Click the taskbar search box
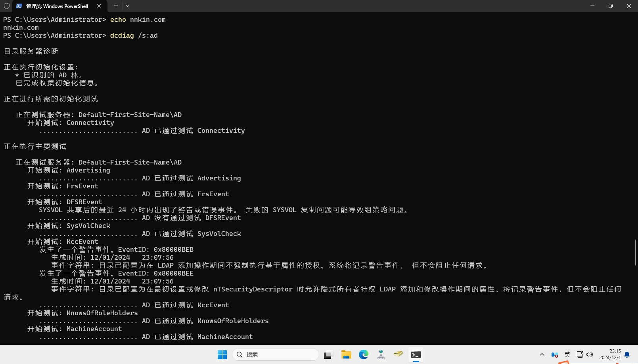 click(x=276, y=354)
